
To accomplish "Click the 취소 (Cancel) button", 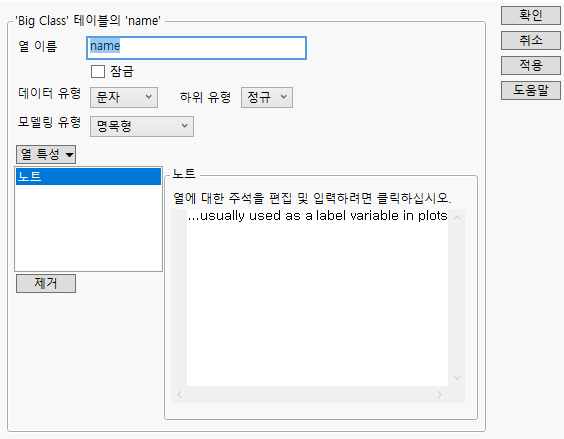I will (531, 40).
